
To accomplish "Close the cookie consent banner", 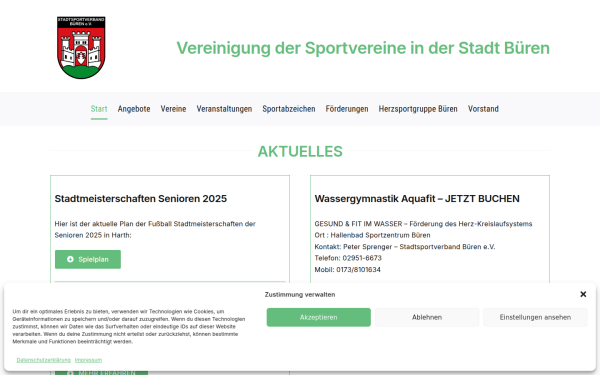I will pyautogui.click(x=583, y=294).
